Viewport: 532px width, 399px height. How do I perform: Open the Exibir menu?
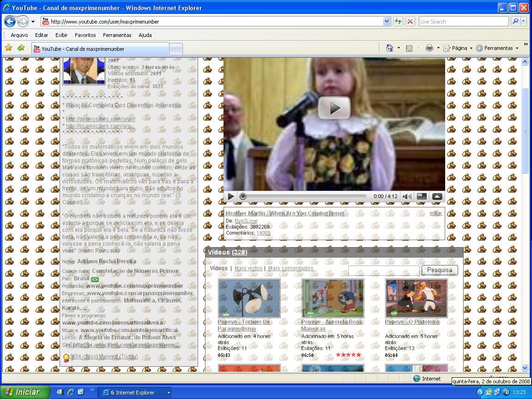[x=61, y=35]
